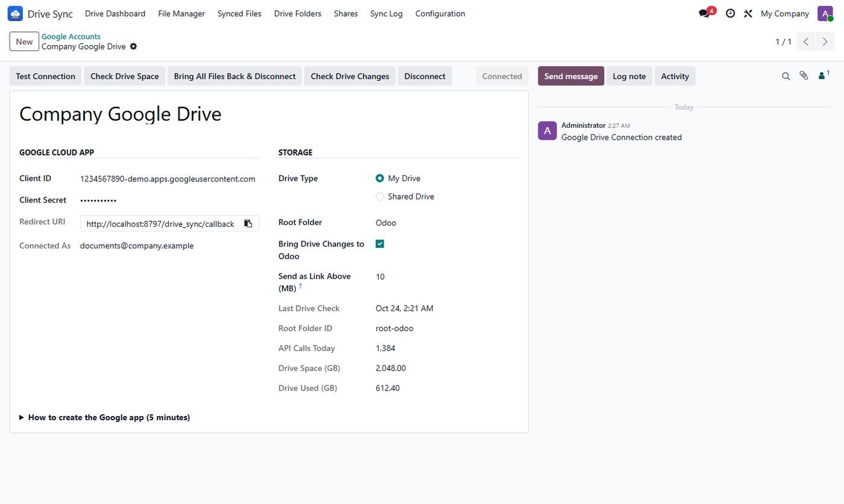Click the Client Secret field
The width and height of the screenshot is (844, 504).
169,200
